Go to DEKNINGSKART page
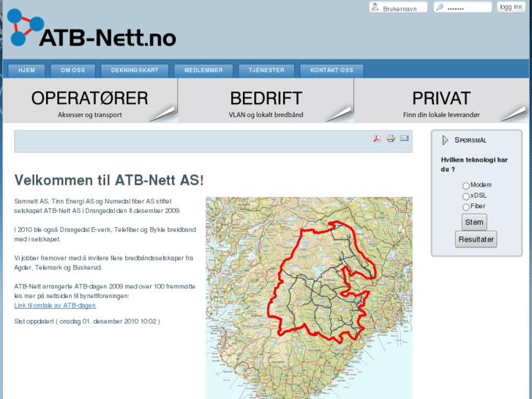This screenshot has height=399, width=532. [135, 70]
